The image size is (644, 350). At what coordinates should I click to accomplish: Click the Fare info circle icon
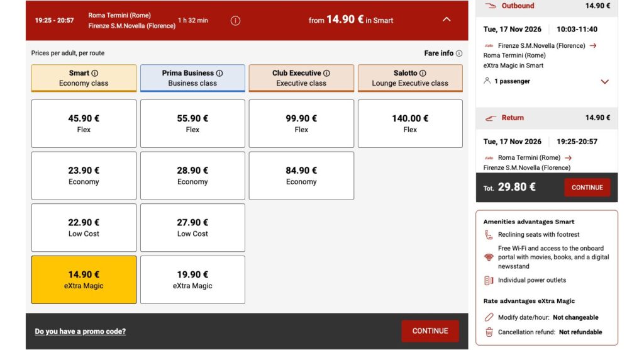tap(459, 54)
